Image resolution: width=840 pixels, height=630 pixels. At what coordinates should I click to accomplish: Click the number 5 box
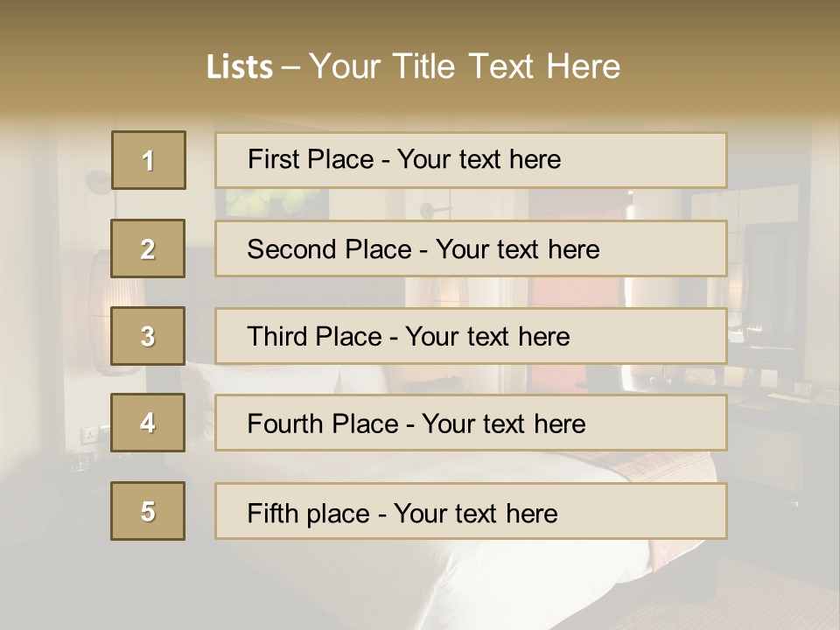(x=148, y=511)
